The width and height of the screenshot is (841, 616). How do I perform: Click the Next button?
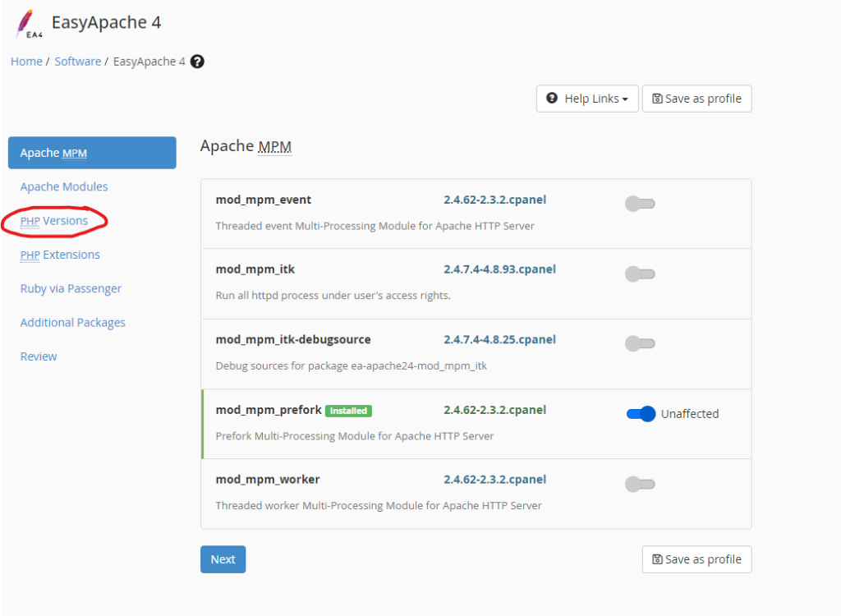tap(223, 559)
